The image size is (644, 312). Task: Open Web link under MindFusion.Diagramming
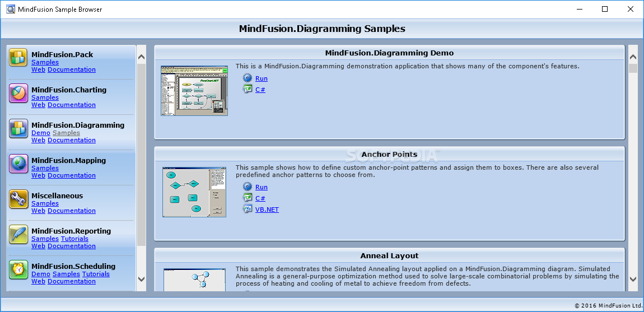(x=38, y=140)
